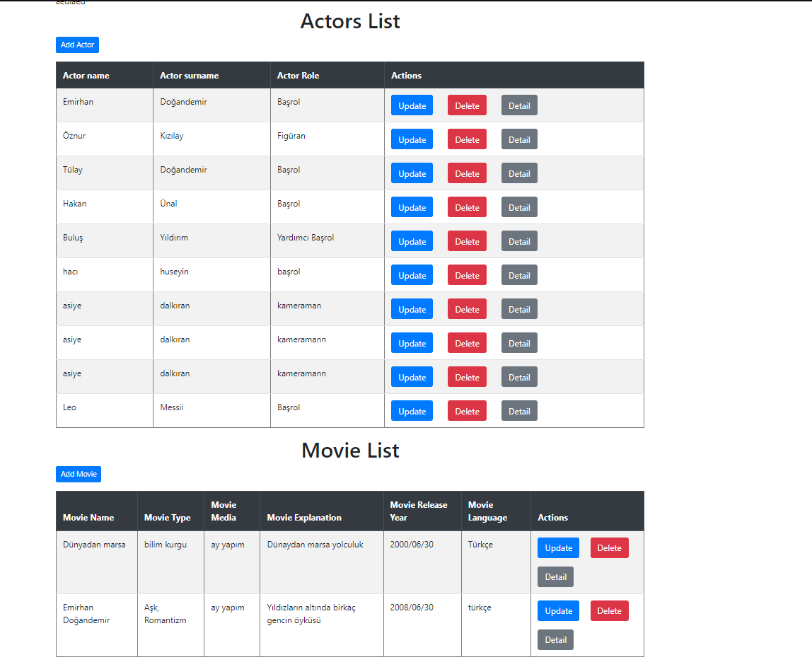This screenshot has width=812, height=662.
Task: Update the first asiye dalkıran entry
Action: [412, 308]
